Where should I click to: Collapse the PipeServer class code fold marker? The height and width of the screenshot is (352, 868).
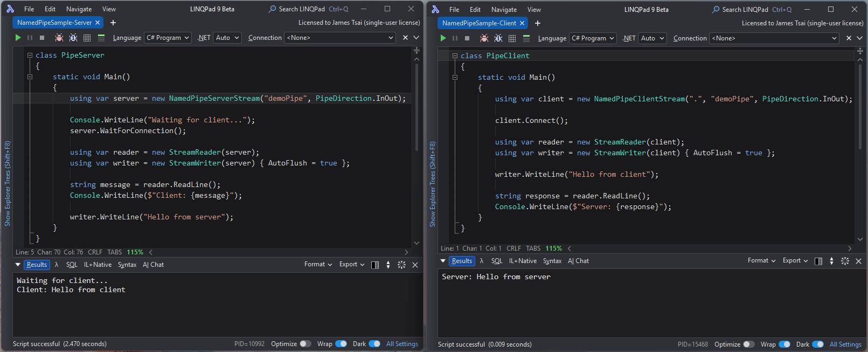[30, 55]
